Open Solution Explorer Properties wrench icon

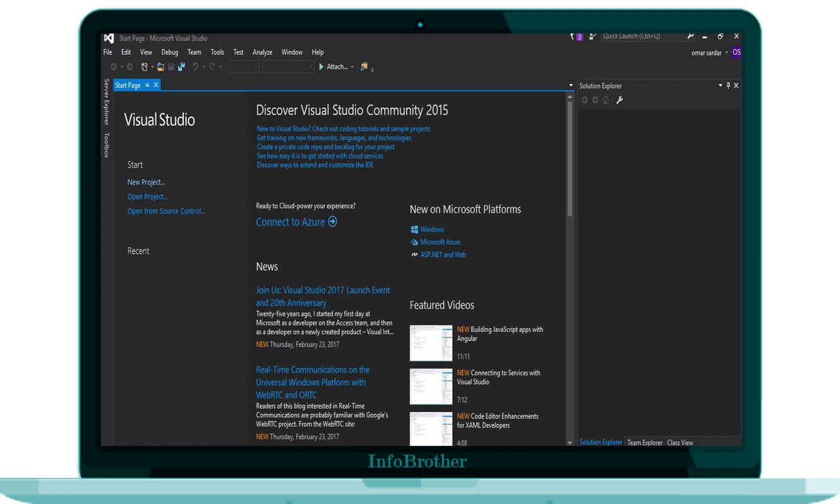point(619,100)
